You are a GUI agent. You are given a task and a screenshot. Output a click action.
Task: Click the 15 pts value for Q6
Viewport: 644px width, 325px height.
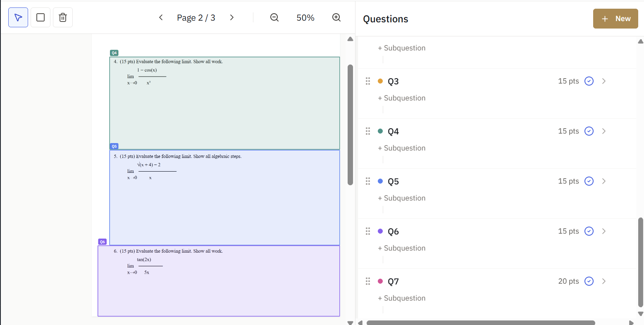point(568,231)
